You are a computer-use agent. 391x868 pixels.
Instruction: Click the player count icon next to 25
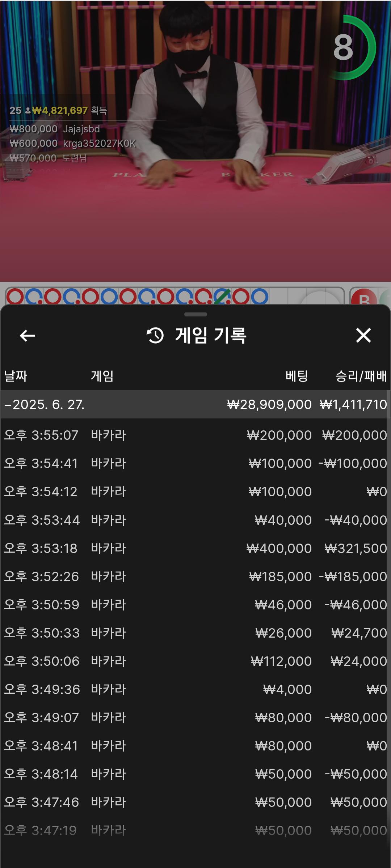pos(28,110)
